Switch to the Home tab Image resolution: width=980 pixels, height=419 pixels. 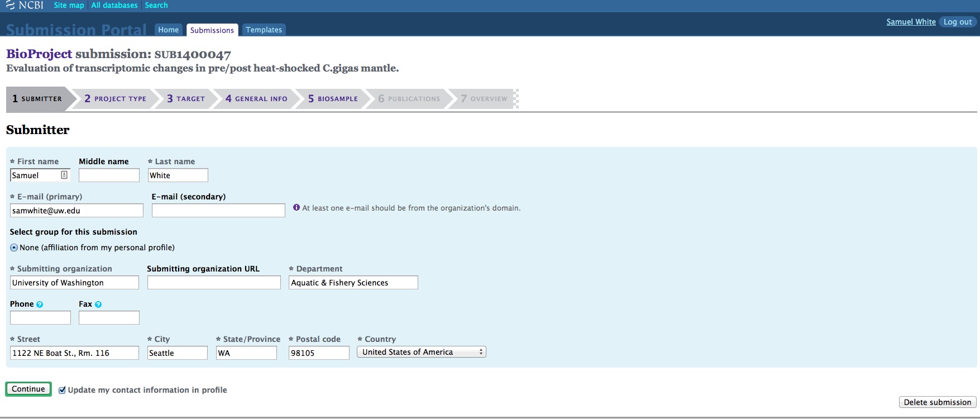point(168,30)
